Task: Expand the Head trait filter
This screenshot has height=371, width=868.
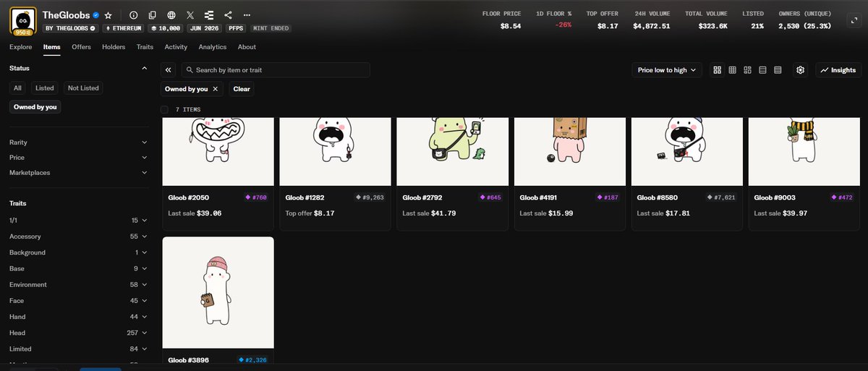Action: (78, 333)
